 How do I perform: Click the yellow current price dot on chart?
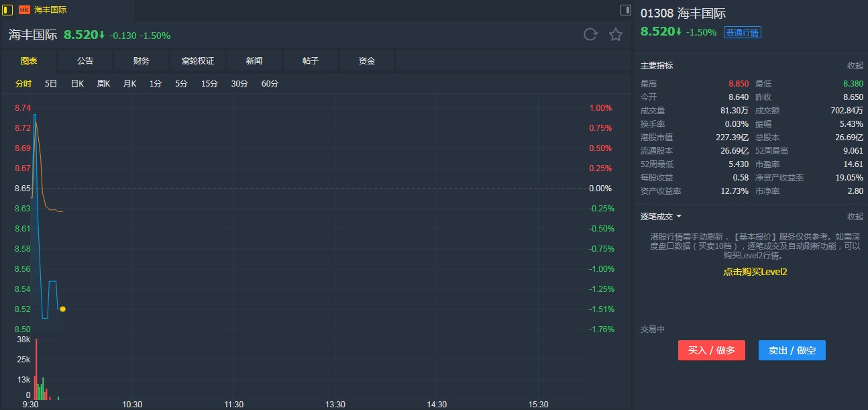pos(62,309)
